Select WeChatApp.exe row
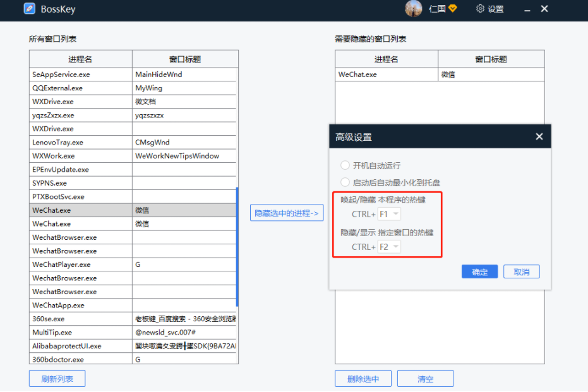Image resolution: width=588 pixels, height=392 pixels. [x=133, y=305]
